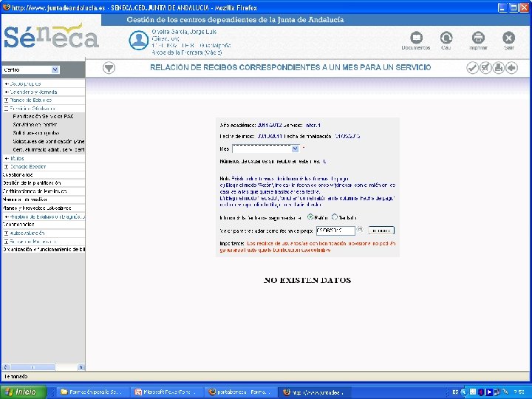Viewport: 532px width, 399px height.
Task: Select the Tabular radio option
Action: coord(335,216)
